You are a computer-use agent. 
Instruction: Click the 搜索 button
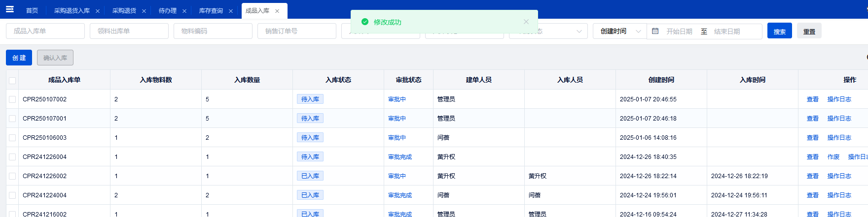pyautogui.click(x=780, y=31)
